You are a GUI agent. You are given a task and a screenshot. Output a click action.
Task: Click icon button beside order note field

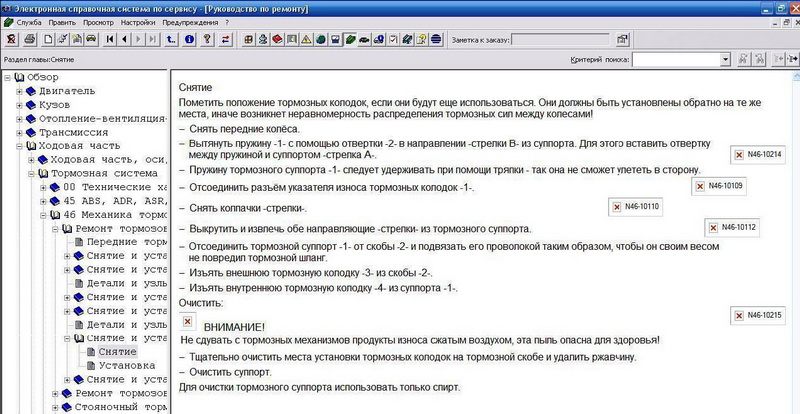[x=622, y=39]
